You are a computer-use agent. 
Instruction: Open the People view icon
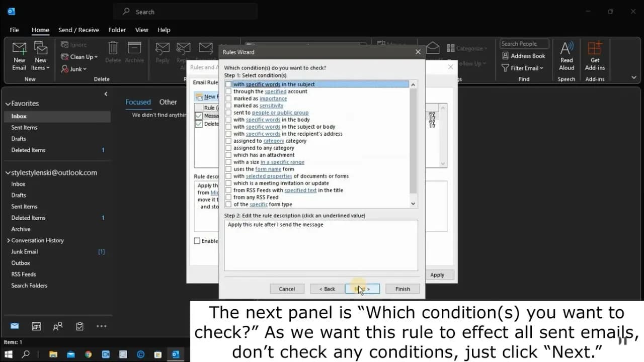[58, 326]
